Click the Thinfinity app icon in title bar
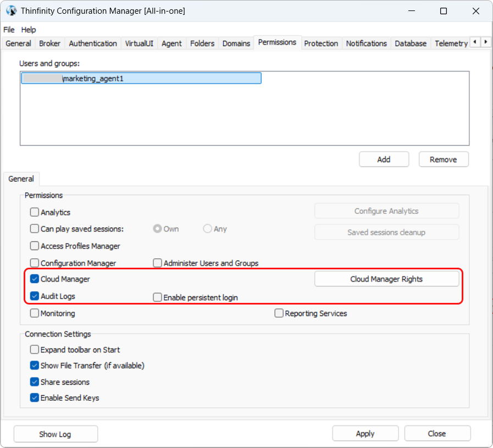This screenshot has height=448, width=493. click(11, 11)
